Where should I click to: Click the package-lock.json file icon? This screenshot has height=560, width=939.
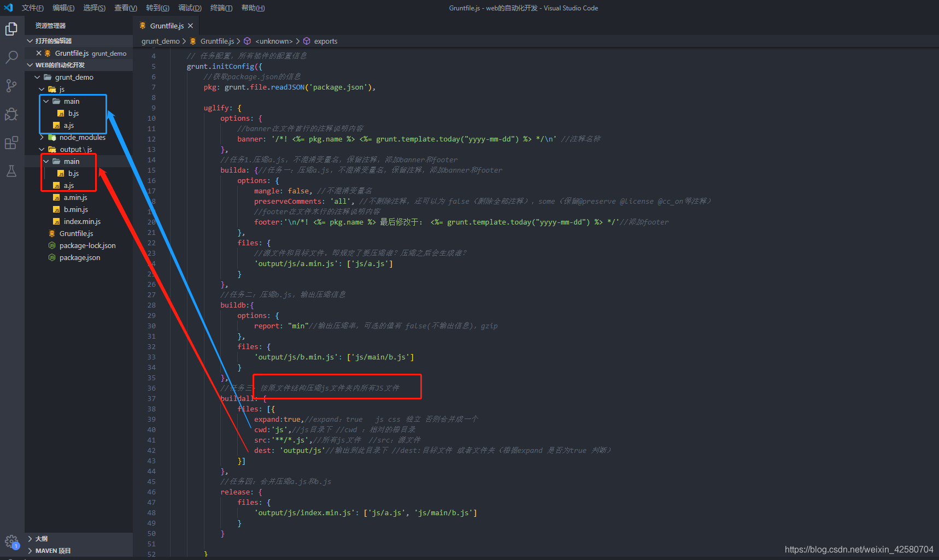[x=52, y=245]
